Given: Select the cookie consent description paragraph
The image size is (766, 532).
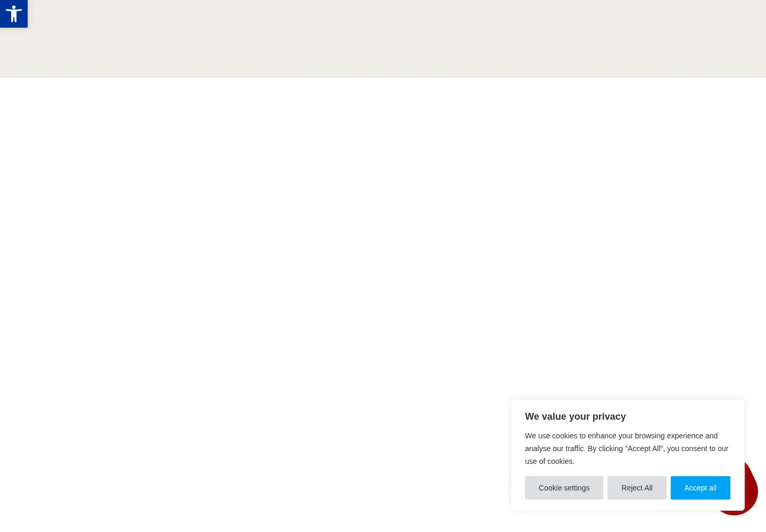Looking at the screenshot, I should click(x=627, y=448).
